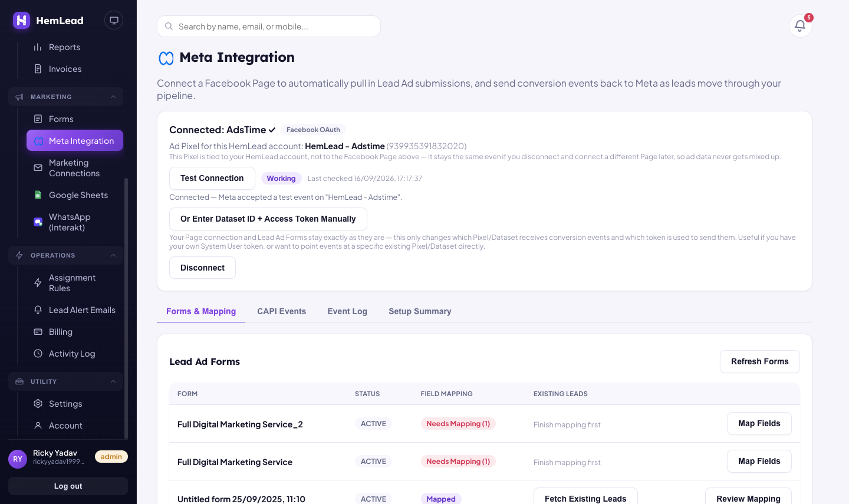The width and height of the screenshot is (849, 504).
Task: Click the 'Untitled form 25/09/2025, 11:10' row
Action: pos(485,493)
